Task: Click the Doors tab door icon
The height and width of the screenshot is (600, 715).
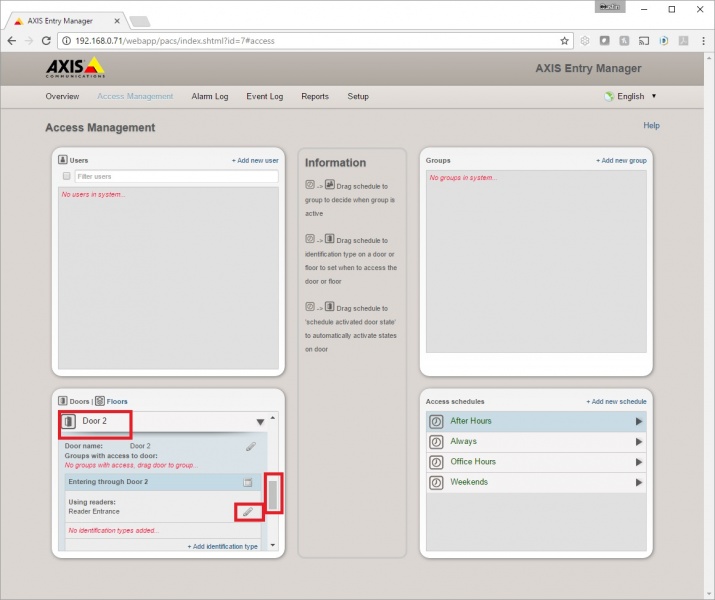Action: tap(63, 401)
